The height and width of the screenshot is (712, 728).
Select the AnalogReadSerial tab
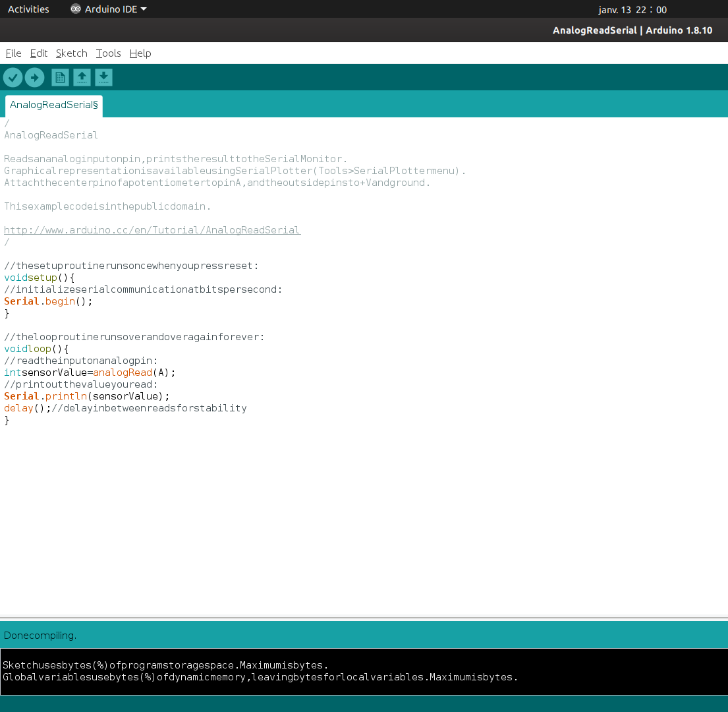pyautogui.click(x=54, y=105)
